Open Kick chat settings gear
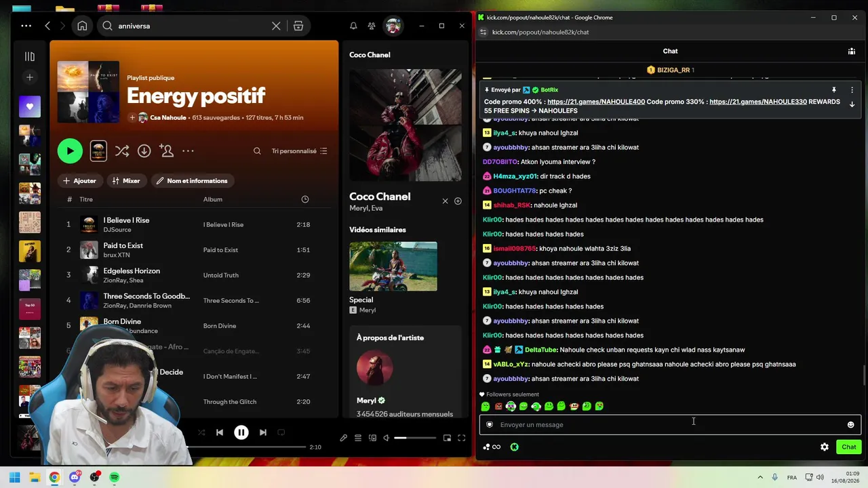The height and width of the screenshot is (488, 868). point(825,447)
